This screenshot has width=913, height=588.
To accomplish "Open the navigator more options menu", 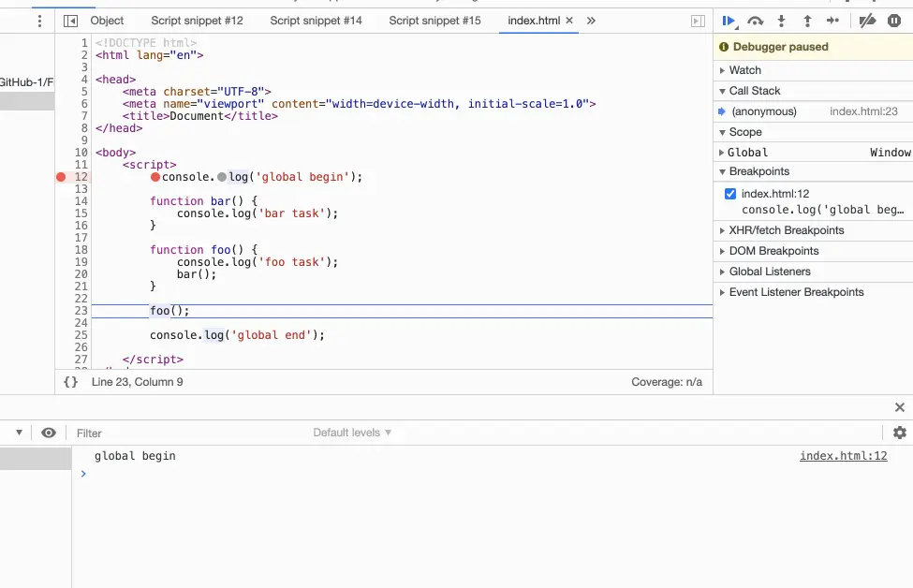I will pos(39,22).
